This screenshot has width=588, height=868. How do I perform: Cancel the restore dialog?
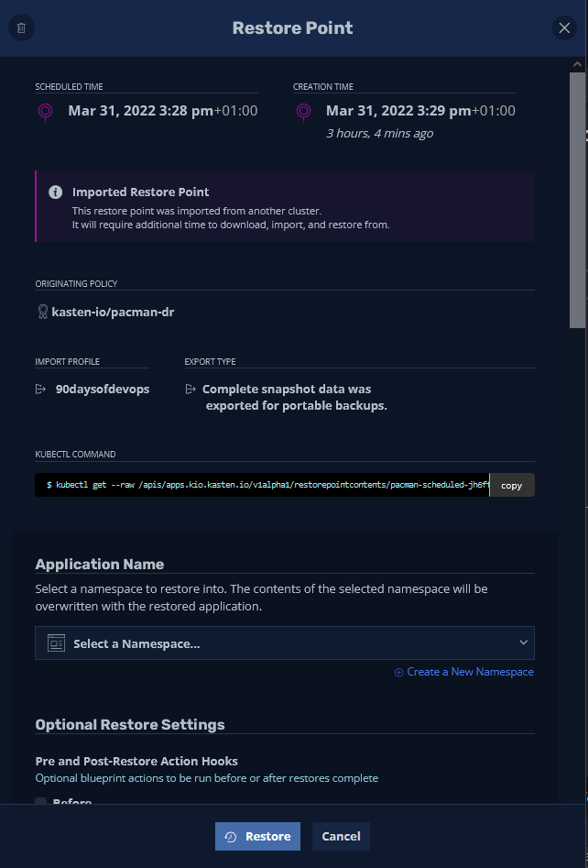point(341,836)
